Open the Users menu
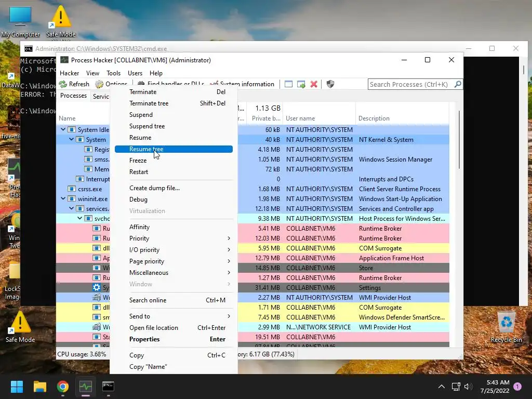The image size is (532, 399). point(135,73)
